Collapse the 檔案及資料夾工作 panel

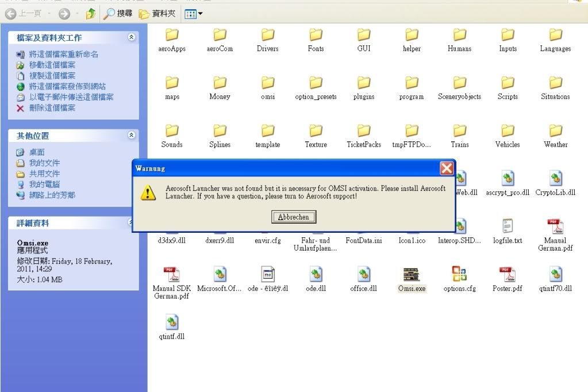point(131,37)
